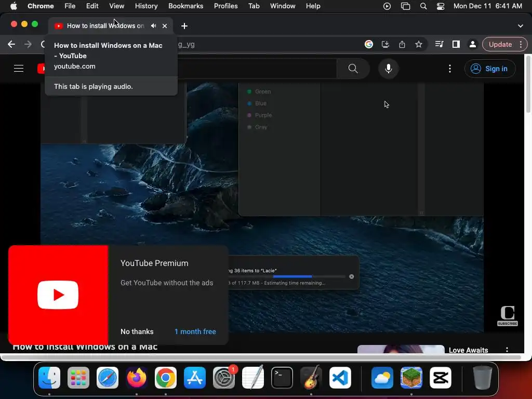This screenshot has height=399, width=532.
Task: Share this page from the address bar
Action: [x=402, y=44]
